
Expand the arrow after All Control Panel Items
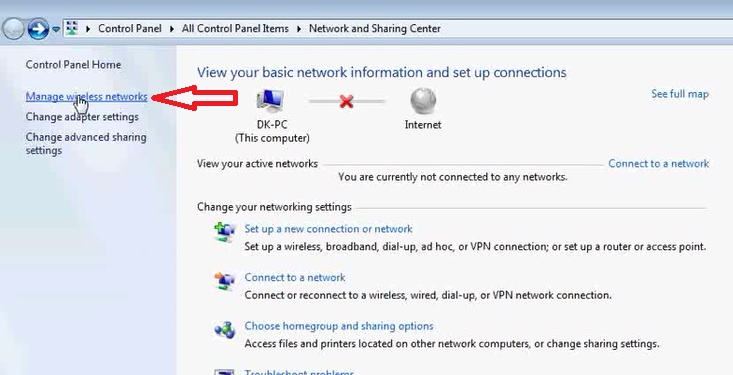tap(299, 29)
